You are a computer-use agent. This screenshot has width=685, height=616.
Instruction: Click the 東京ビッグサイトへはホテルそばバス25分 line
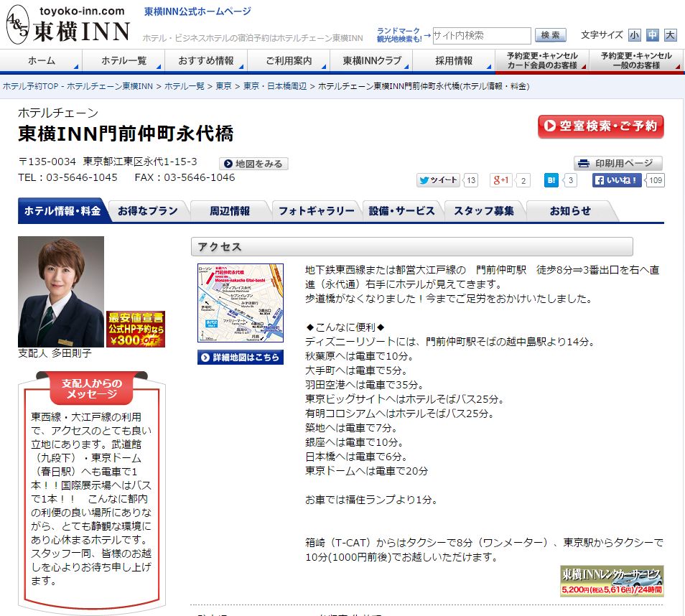(x=405, y=399)
